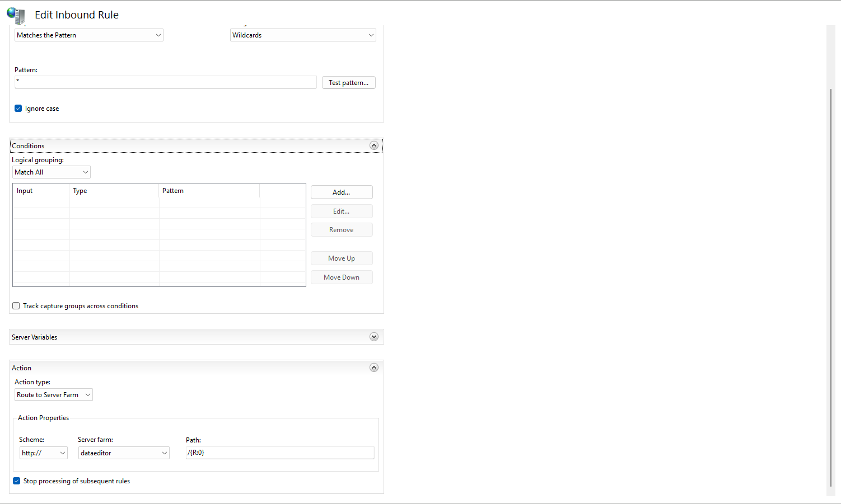Open the Scheme http:// dropdown
The image size is (841, 504).
click(x=44, y=453)
